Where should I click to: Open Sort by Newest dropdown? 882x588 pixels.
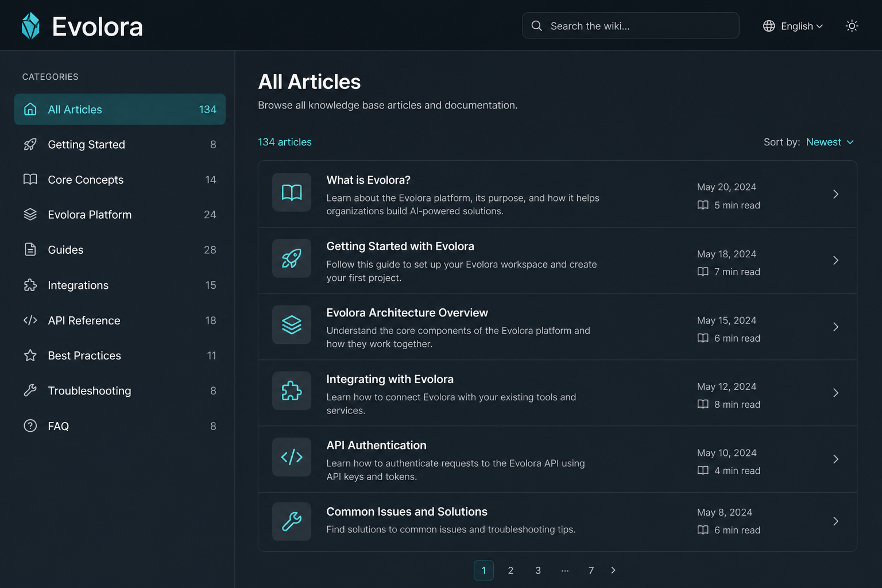pyautogui.click(x=830, y=142)
